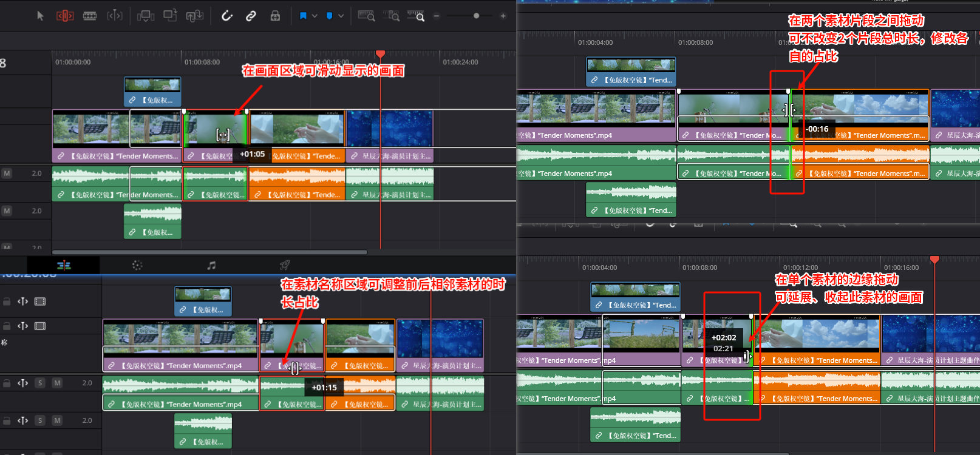Click the Insert Clip toolbar icon

[x=146, y=16]
